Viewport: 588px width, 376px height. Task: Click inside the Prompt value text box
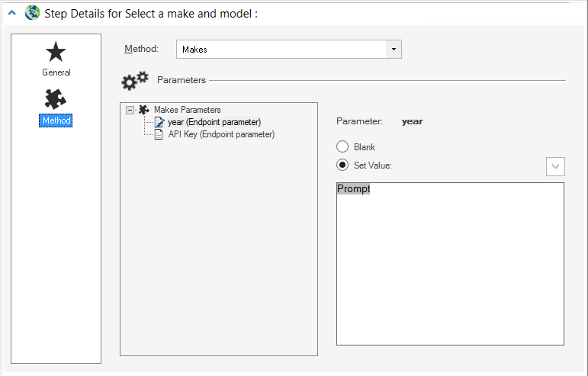coord(450,264)
